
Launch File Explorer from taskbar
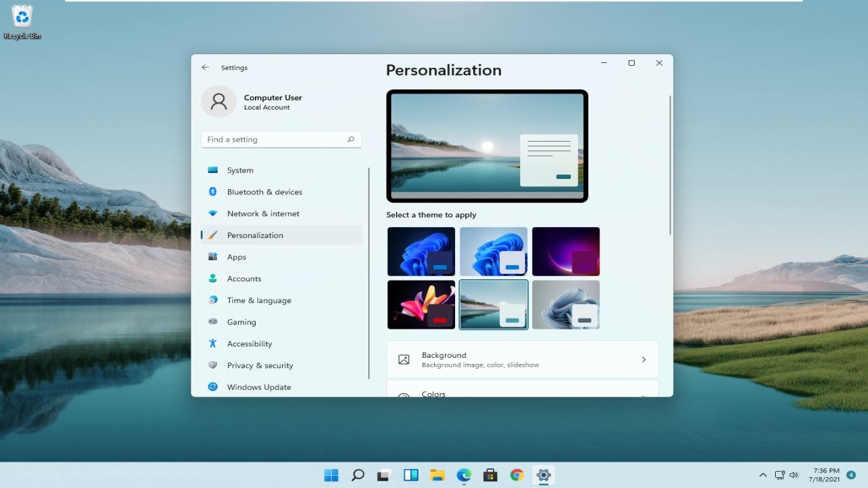pyautogui.click(x=437, y=475)
